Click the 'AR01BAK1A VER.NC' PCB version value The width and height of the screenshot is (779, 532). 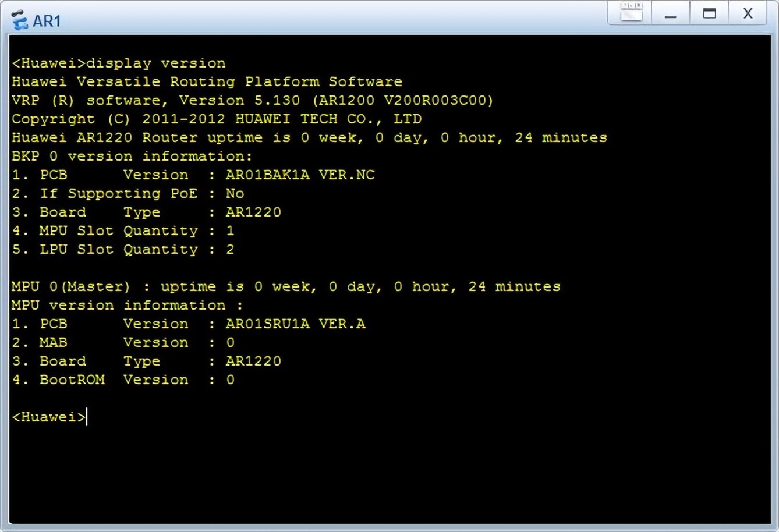click(300, 175)
